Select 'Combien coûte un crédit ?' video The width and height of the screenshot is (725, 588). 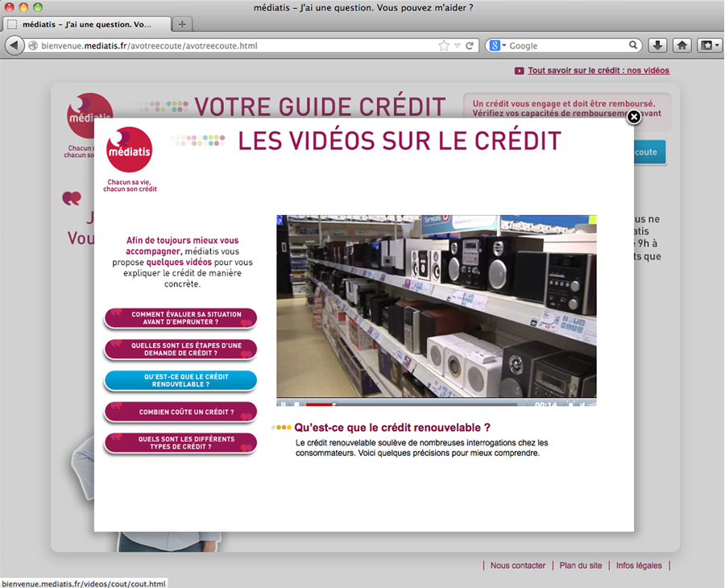click(180, 412)
